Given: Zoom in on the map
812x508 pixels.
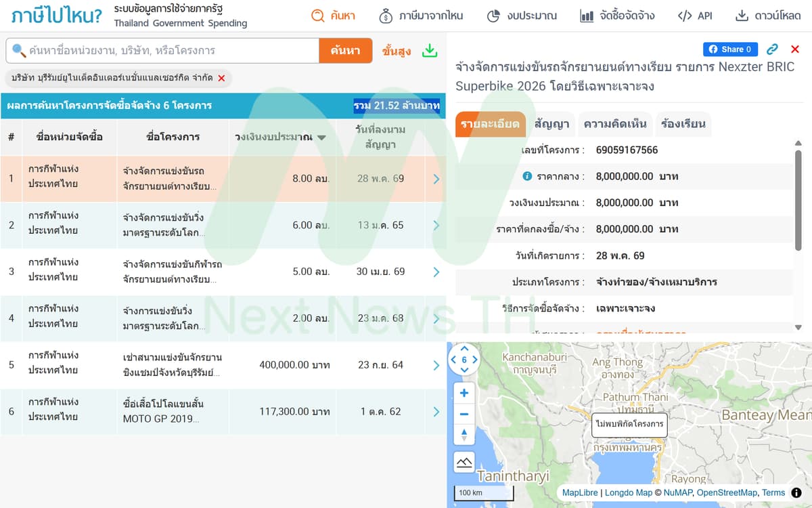Looking at the screenshot, I should 464,393.
